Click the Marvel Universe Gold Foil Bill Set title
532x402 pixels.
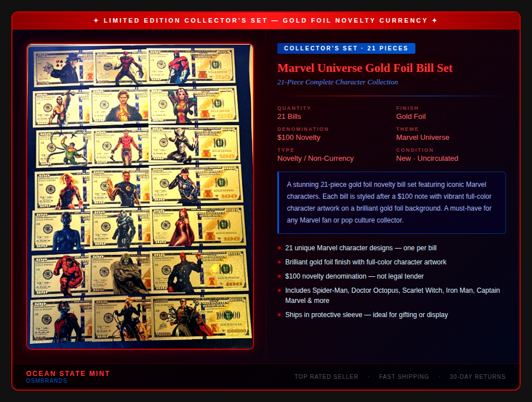pyautogui.click(x=364, y=68)
